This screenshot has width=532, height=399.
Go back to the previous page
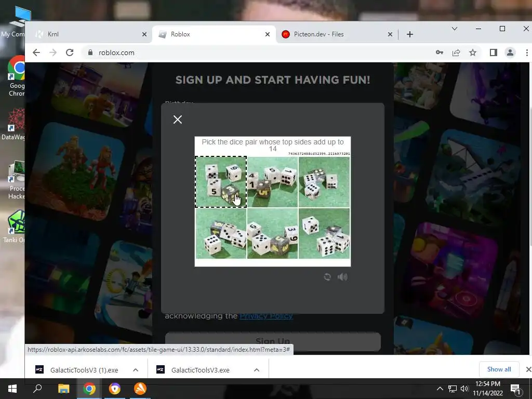click(x=36, y=52)
